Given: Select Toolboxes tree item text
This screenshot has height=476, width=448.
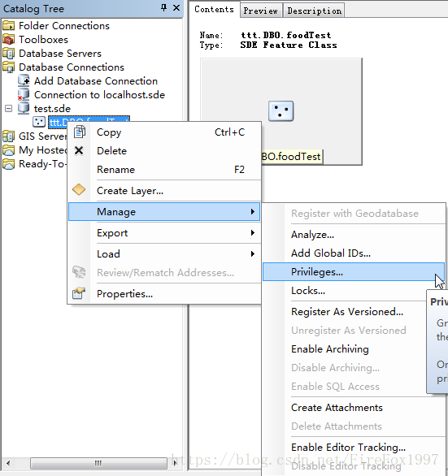Looking at the screenshot, I should (x=43, y=40).
